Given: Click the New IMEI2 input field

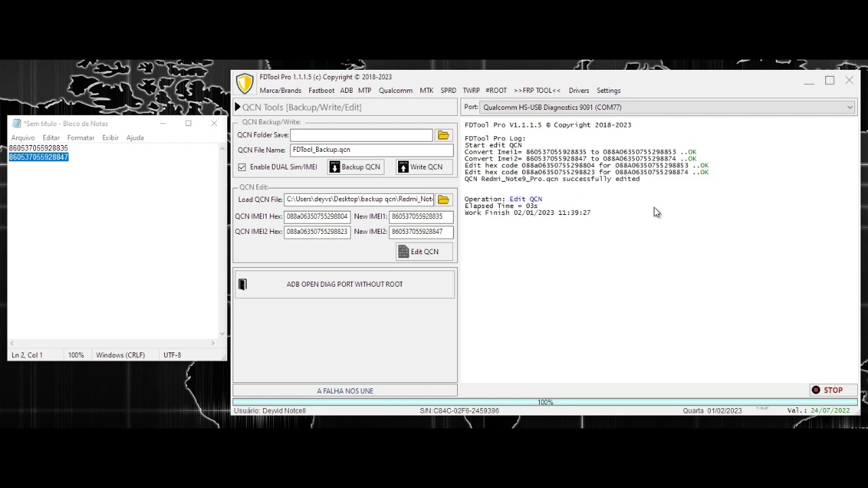Looking at the screenshot, I should coord(420,232).
